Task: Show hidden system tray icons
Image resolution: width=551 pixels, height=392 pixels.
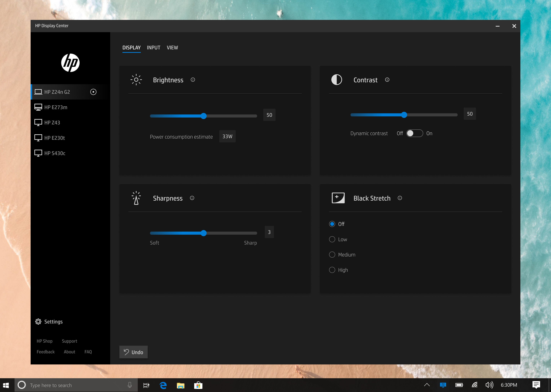Action: click(x=427, y=385)
